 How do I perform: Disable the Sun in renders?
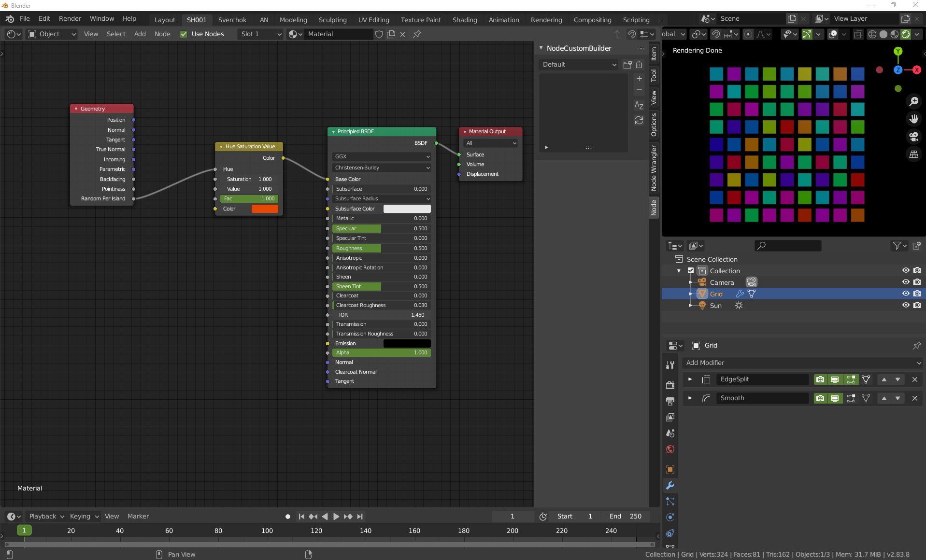(917, 306)
